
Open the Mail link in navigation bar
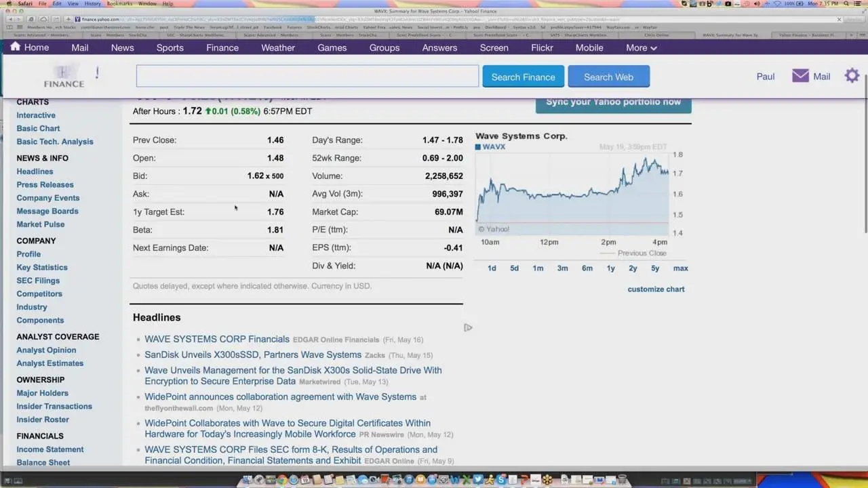coord(80,47)
